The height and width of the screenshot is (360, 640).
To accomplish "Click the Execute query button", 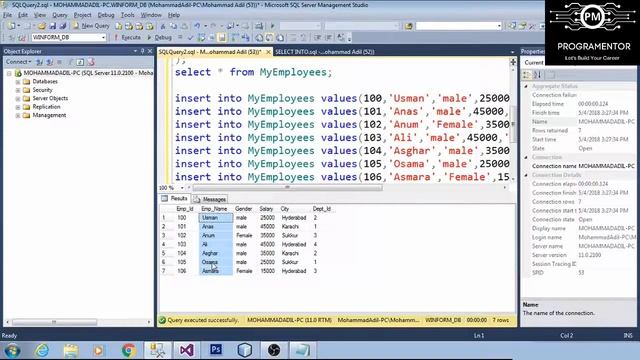I will point(127,38).
